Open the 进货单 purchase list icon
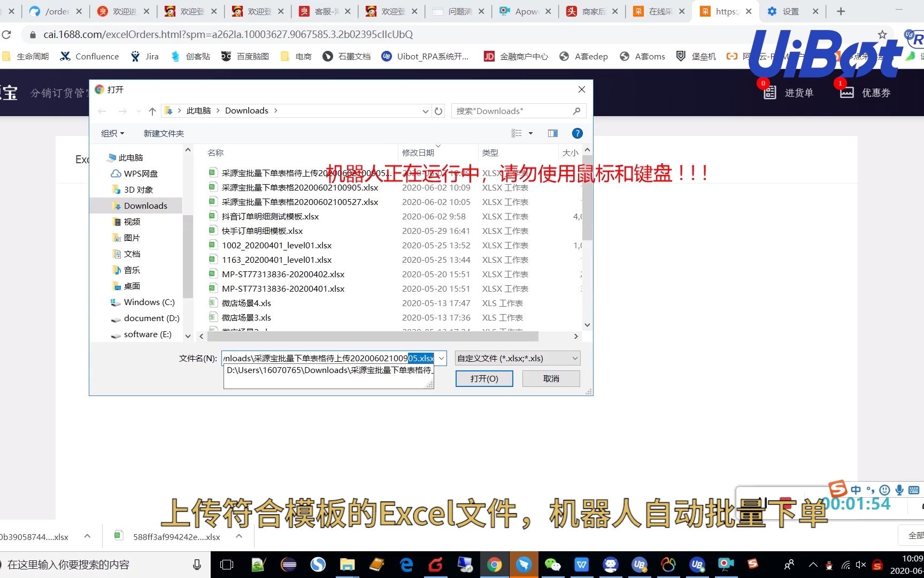This screenshot has width=924, height=578. 769,92
